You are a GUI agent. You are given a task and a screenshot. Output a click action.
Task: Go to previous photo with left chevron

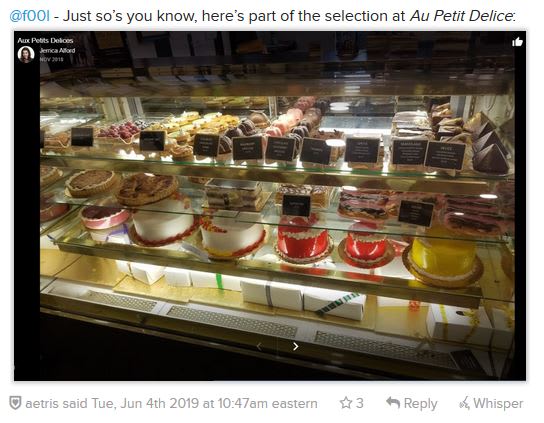259,346
